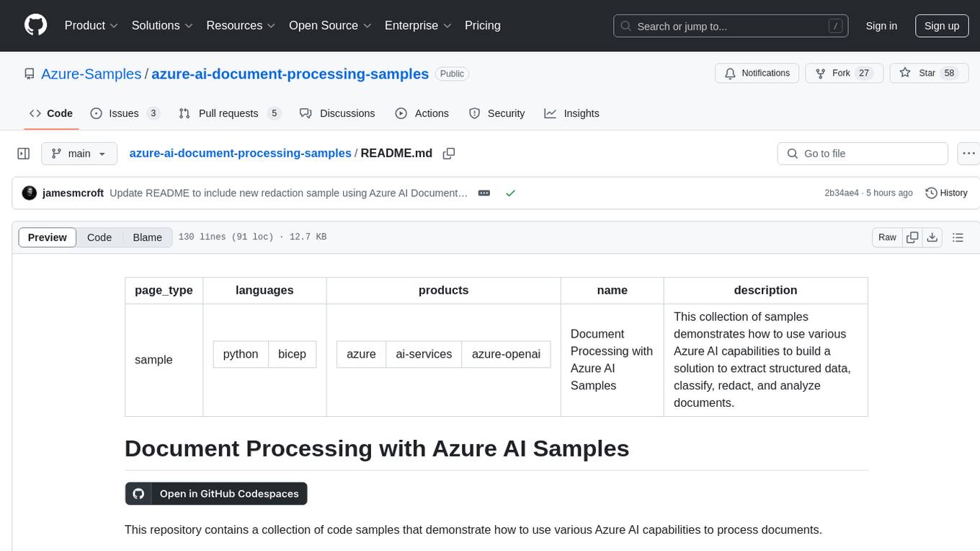Switch to the Code tab
The width and height of the screenshot is (980, 551).
51,113
